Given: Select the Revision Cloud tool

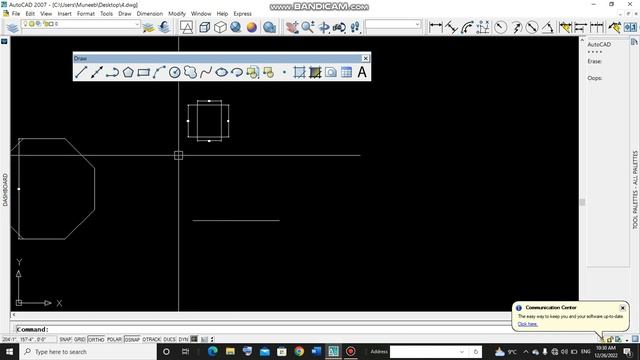Looking at the screenshot, I should tap(190, 72).
